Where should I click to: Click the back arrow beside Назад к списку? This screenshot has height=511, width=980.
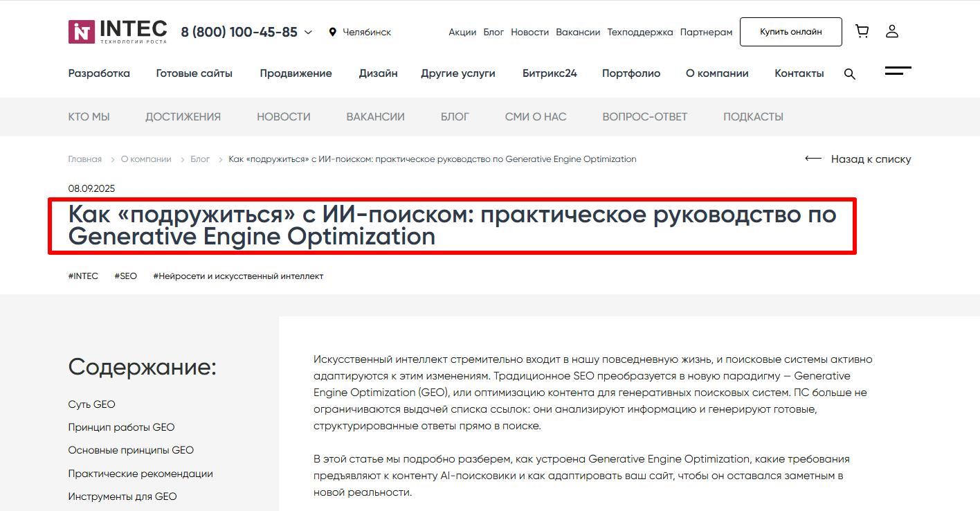pyautogui.click(x=812, y=159)
